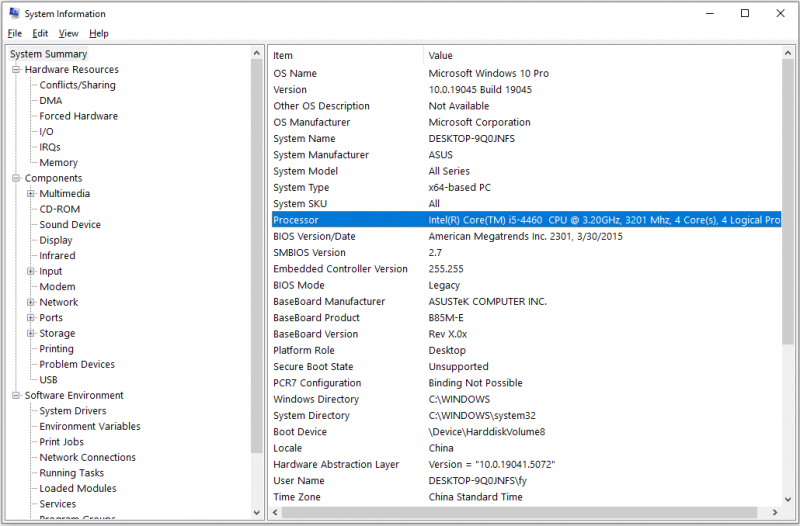
Task: Open the Help menu
Action: point(98,33)
